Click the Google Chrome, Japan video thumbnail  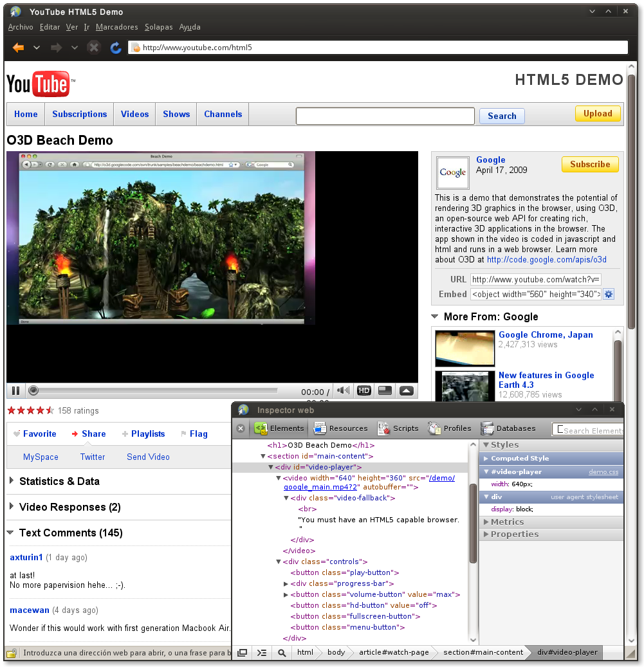click(465, 349)
